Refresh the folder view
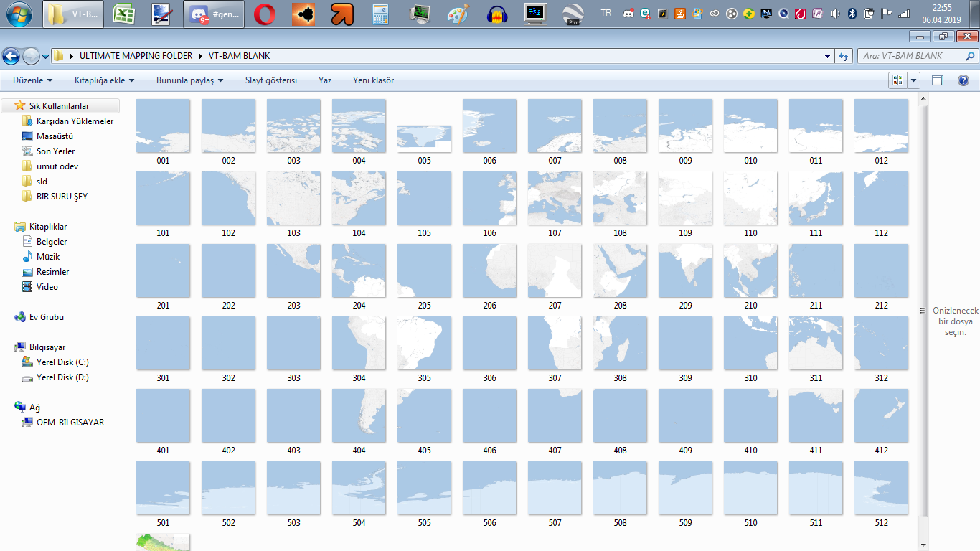The image size is (980, 551). click(x=844, y=56)
